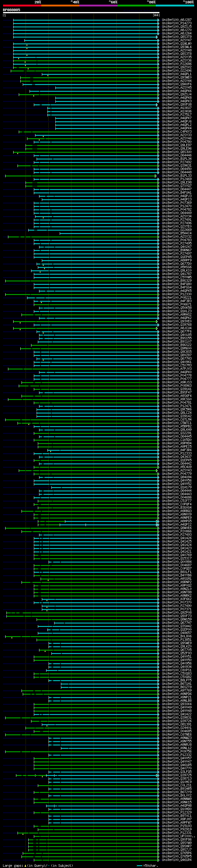Click the BP088085 query label

click(11, 10)
